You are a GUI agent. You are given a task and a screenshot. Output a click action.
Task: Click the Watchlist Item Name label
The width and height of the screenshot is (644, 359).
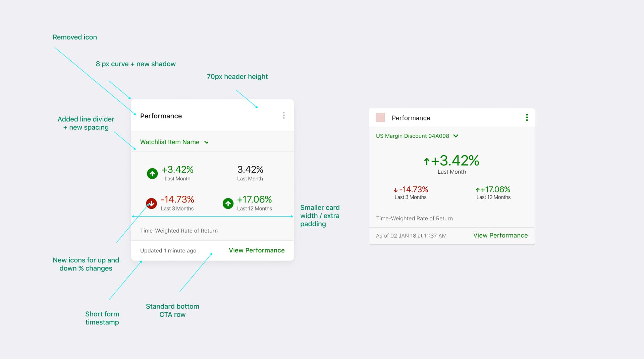pos(170,142)
